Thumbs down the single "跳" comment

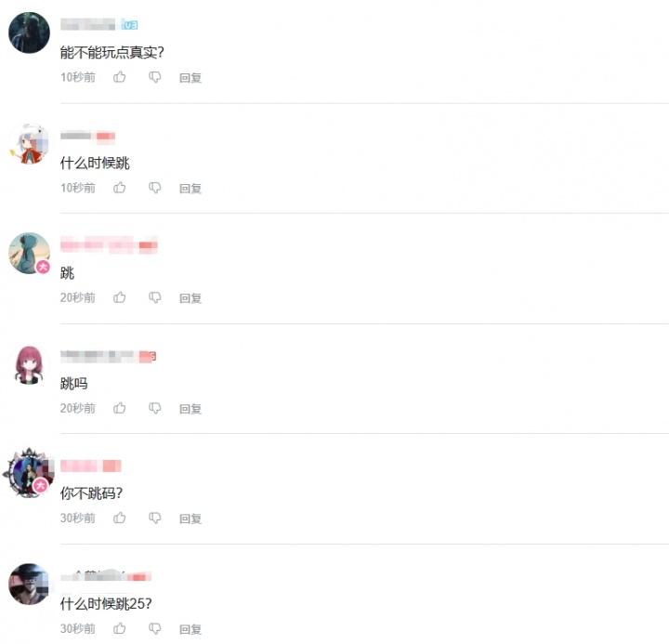pyautogui.click(x=154, y=297)
